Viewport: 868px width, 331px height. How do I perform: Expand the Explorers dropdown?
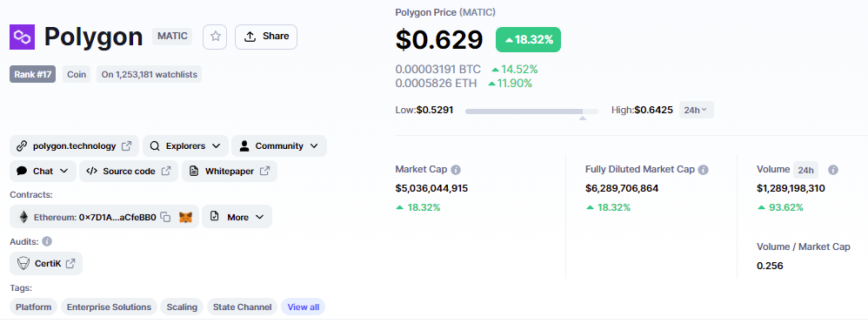click(185, 145)
